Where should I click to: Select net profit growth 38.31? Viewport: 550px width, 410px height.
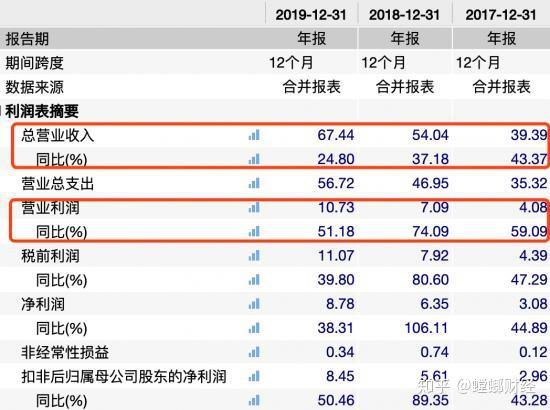pyautogui.click(x=336, y=328)
